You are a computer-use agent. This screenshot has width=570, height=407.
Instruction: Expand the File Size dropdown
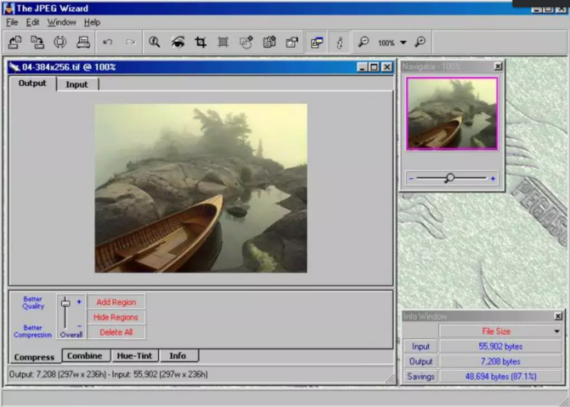click(557, 331)
